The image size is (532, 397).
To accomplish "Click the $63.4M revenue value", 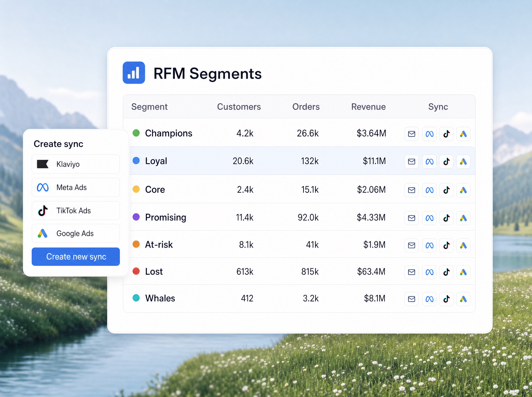I will click(371, 272).
